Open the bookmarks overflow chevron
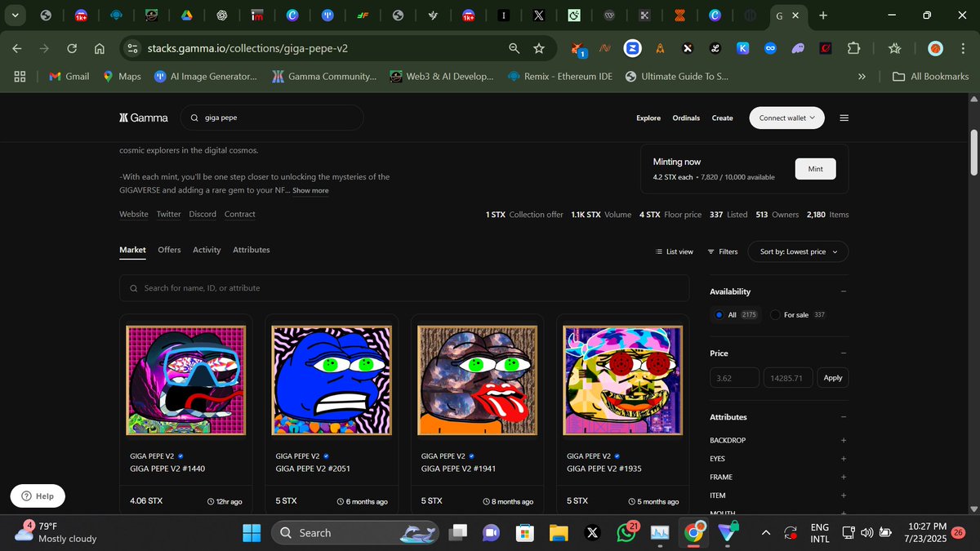This screenshot has width=980, height=551. pos(862,76)
